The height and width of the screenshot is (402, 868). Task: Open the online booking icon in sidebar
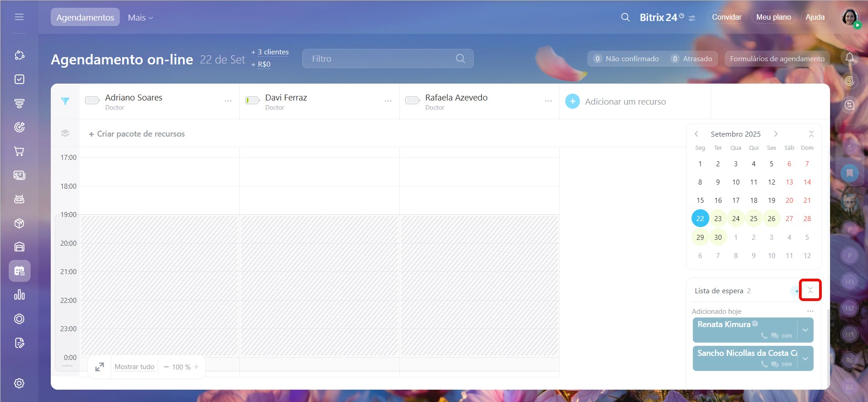coord(19,271)
